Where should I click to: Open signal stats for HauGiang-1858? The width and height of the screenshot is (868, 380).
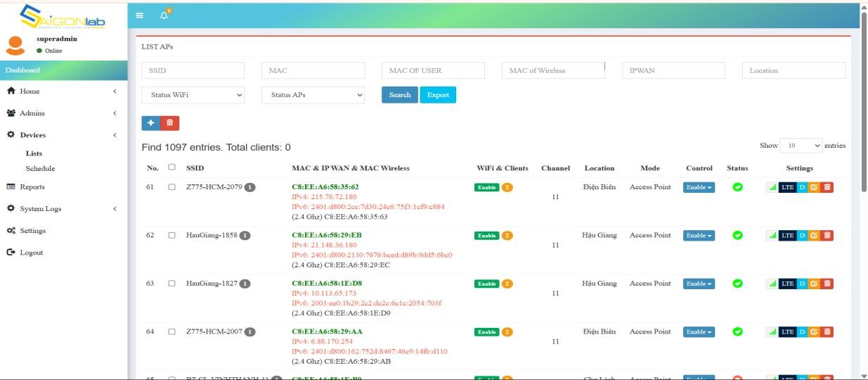[x=772, y=235]
